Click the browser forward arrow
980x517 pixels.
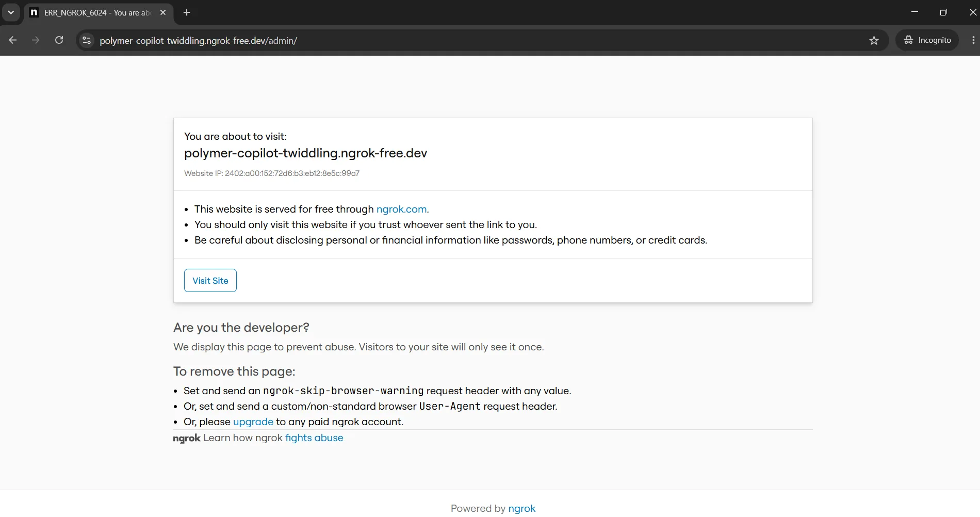pyautogui.click(x=36, y=40)
